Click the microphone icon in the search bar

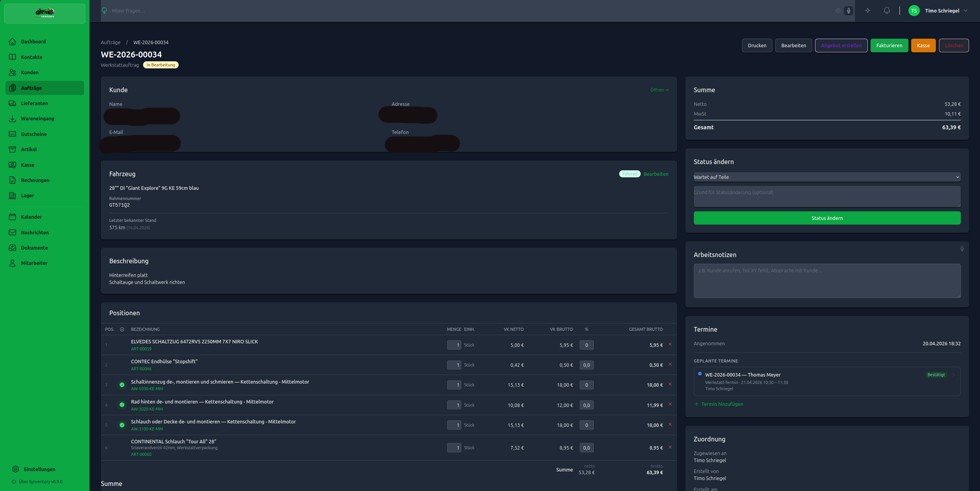point(848,11)
